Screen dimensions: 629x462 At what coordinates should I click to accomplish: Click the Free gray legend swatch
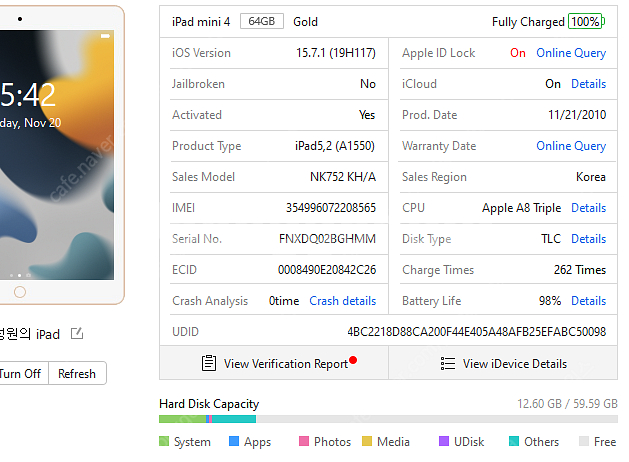click(584, 441)
